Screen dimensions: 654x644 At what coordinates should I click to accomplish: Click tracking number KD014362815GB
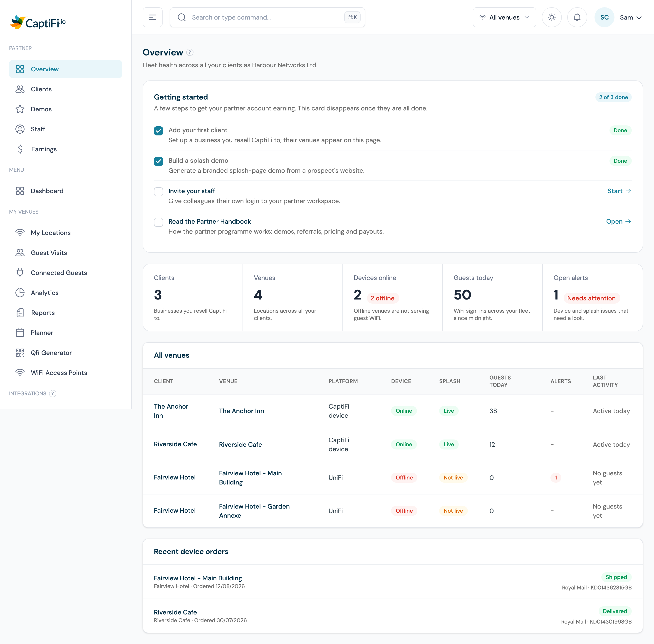(x=611, y=587)
